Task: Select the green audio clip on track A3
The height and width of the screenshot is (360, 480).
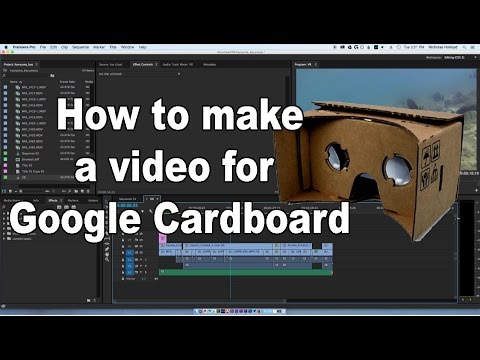Action: pyautogui.click(x=246, y=272)
